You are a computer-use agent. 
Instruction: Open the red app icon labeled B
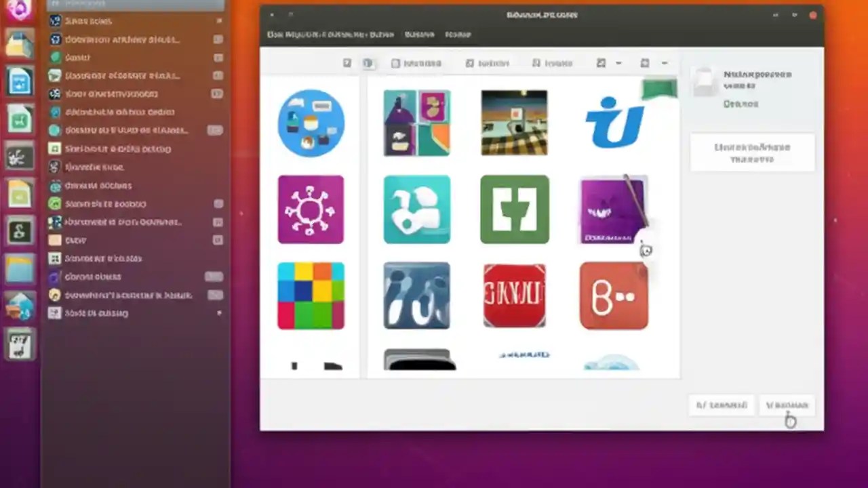614,296
